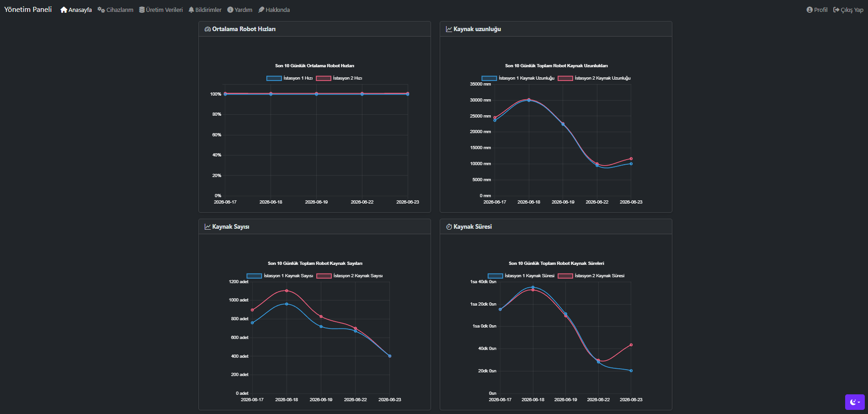Click the 2026-06-18 peak point on Kaynak Sayısı chart
Screen dimensions: 868x414
(287, 290)
